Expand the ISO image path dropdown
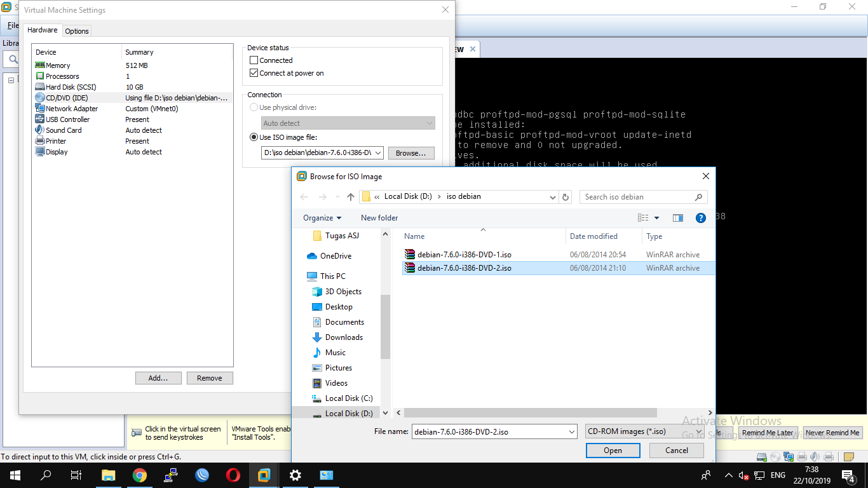This screenshot has height=488, width=868. (x=377, y=153)
